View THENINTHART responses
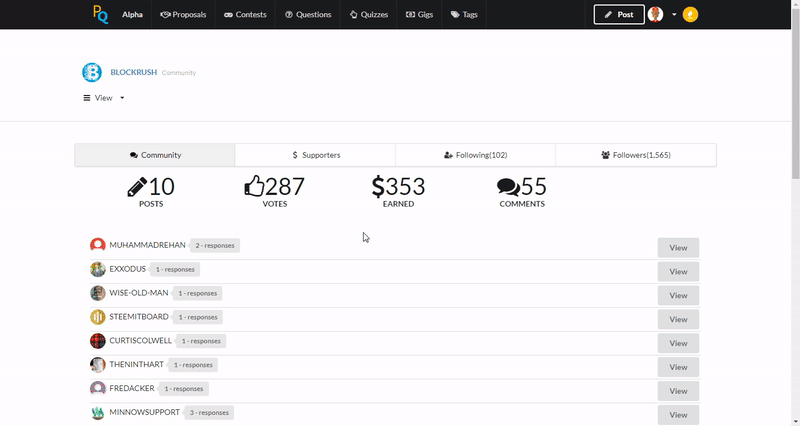Screen dimensions: 800x426 (678, 367)
